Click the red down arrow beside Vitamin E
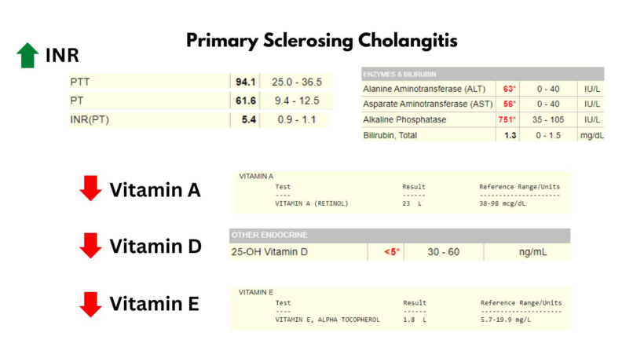Screen dimensions: 644x362 (x=91, y=304)
